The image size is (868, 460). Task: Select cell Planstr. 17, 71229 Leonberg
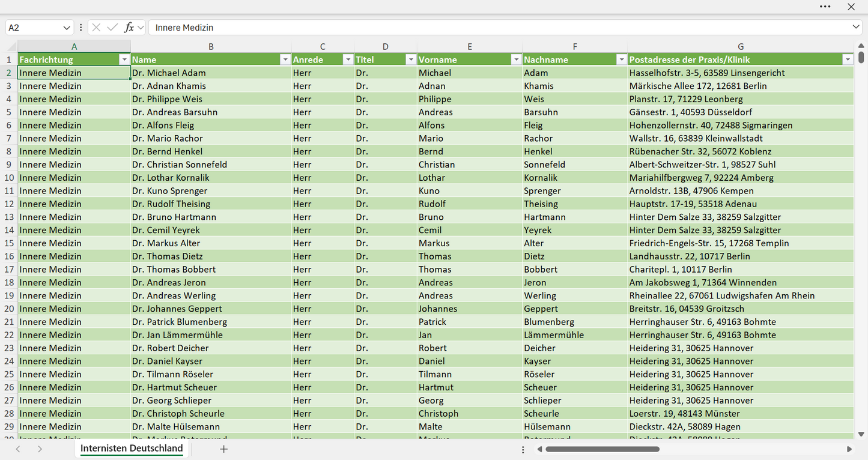[741, 99]
